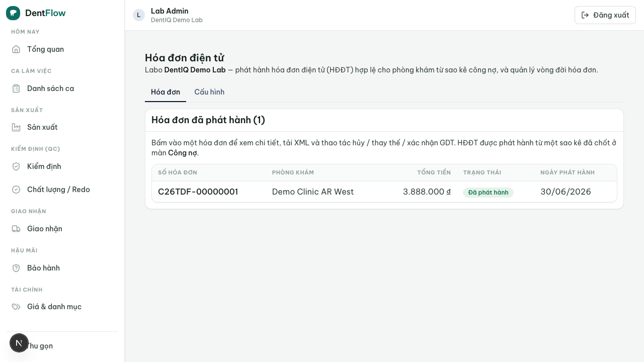The image size is (644, 362).
Task: Click the Đã phát hành status badge
Action: pyautogui.click(x=488, y=193)
